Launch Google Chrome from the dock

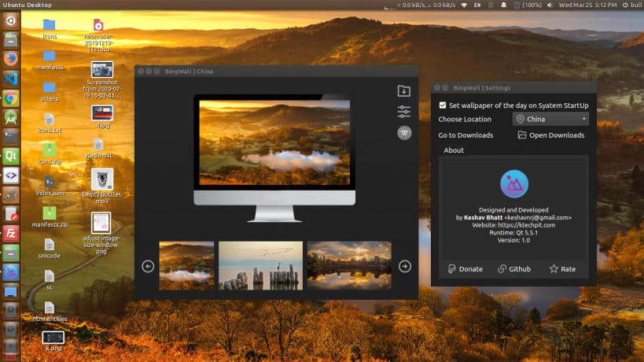coord(11,98)
